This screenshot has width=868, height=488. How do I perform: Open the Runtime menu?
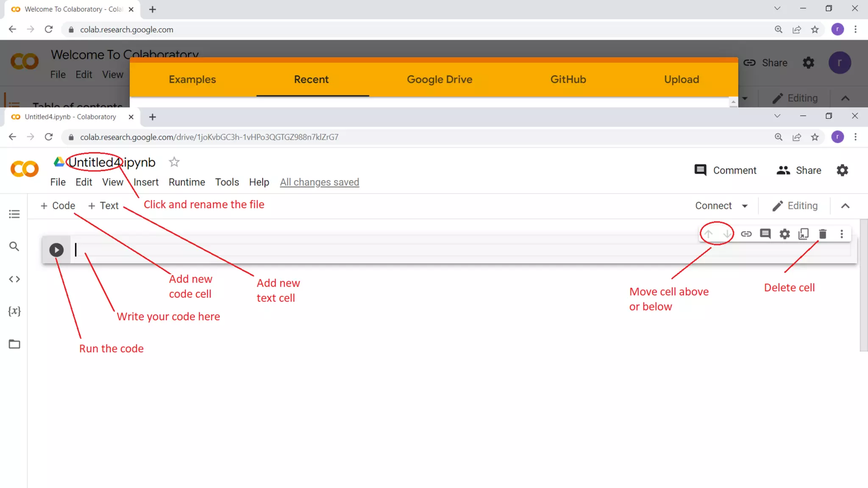click(x=187, y=182)
